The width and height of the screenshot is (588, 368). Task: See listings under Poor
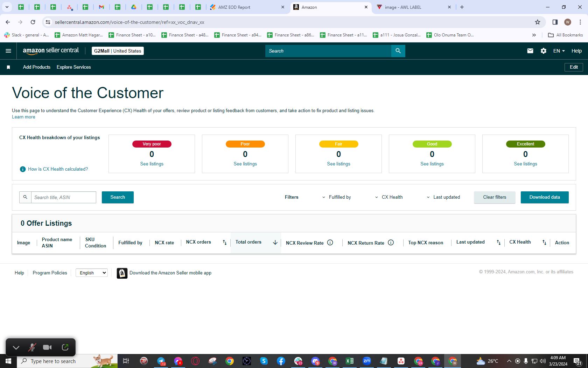point(245,164)
